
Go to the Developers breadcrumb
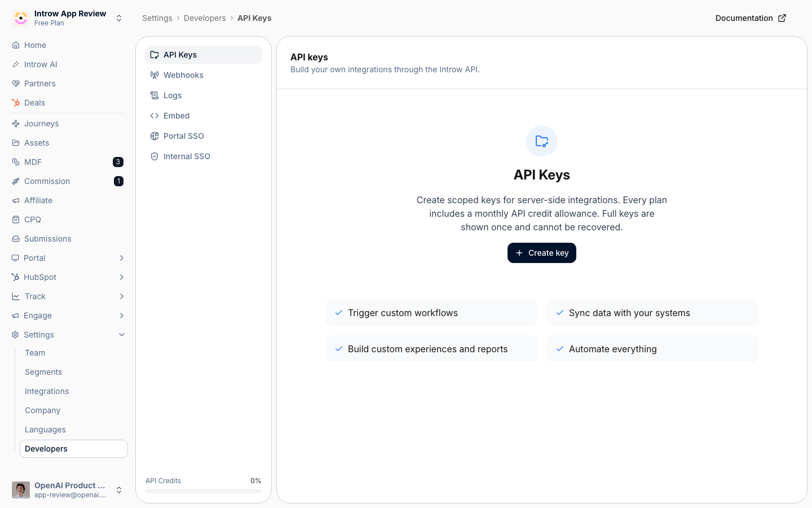205,18
